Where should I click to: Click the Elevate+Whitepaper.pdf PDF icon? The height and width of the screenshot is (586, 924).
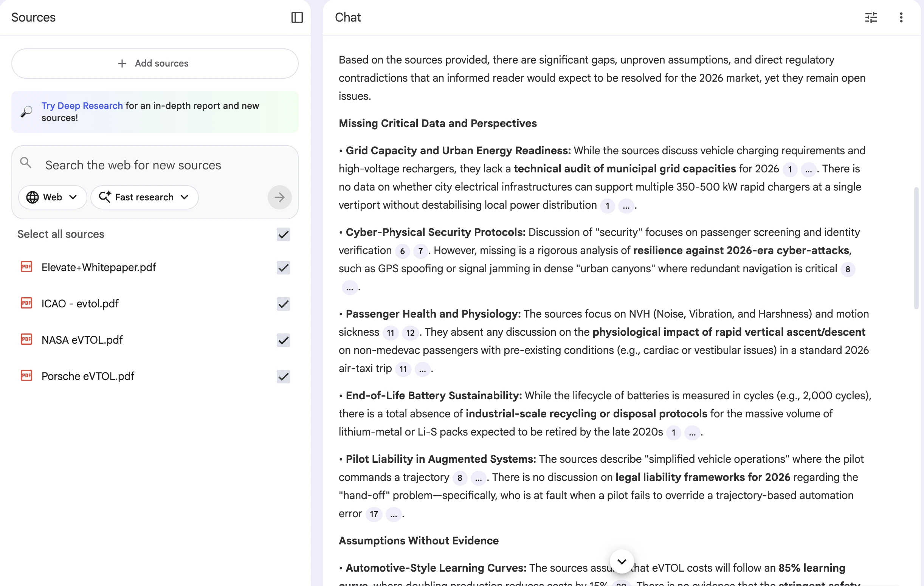(26, 267)
